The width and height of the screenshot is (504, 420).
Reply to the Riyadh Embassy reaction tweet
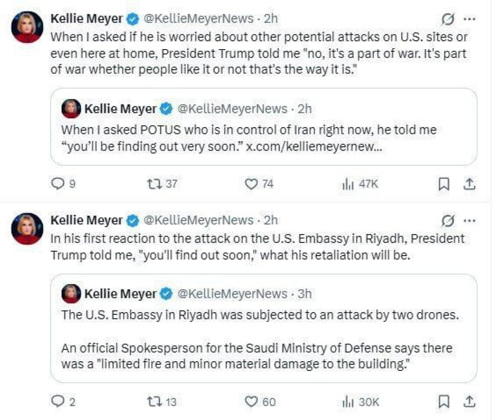[x=56, y=402]
